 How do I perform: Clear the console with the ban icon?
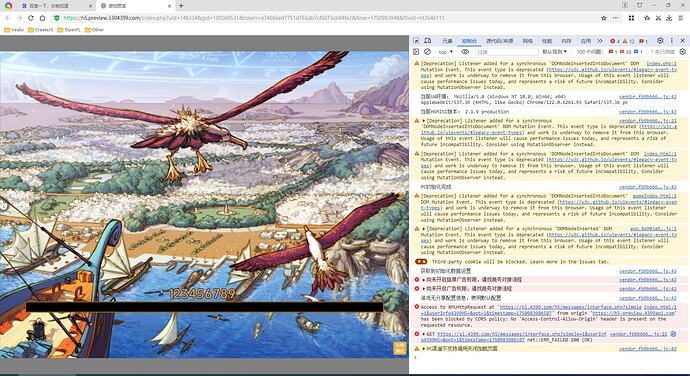[427, 52]
